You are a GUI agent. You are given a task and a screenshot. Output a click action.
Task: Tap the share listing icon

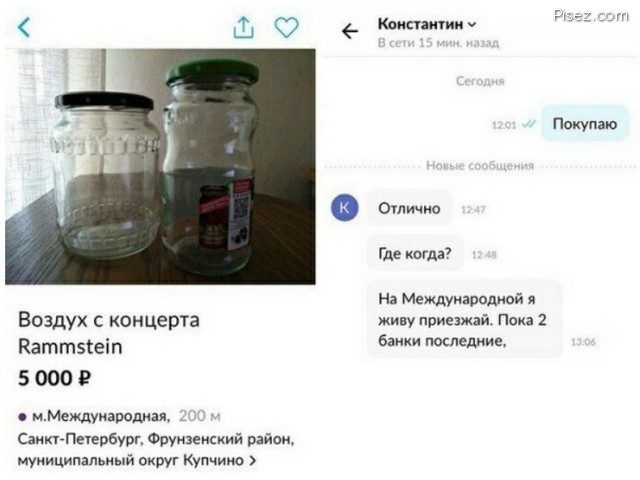243,28
